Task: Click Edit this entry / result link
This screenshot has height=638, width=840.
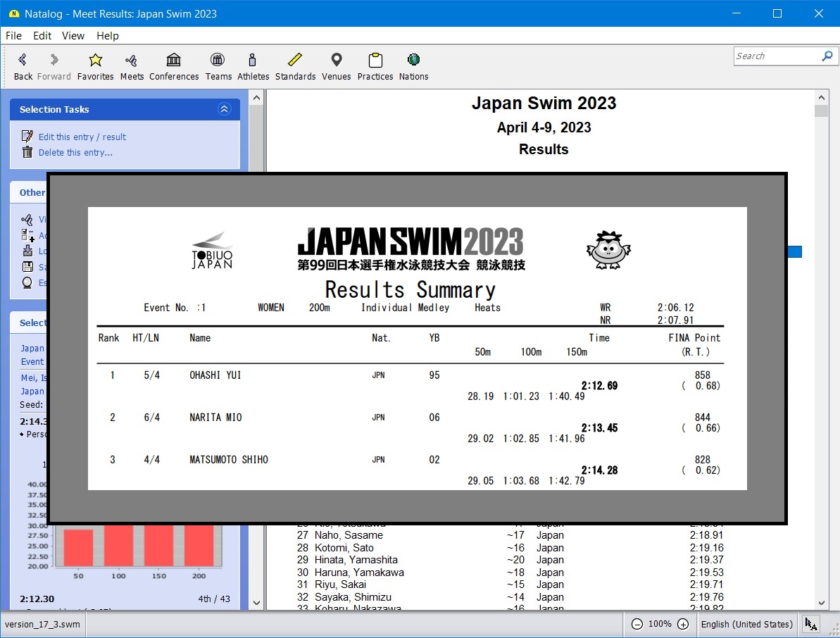Action: click(82, 137)
